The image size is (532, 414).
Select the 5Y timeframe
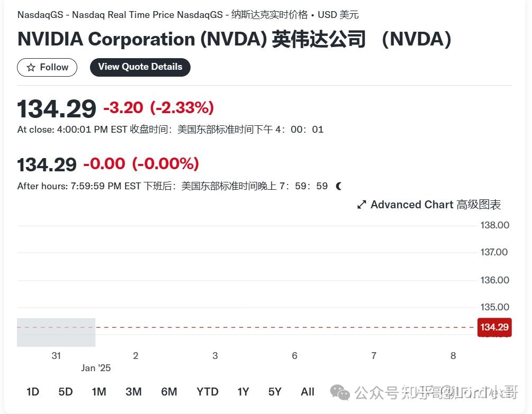tap(275, 392)
